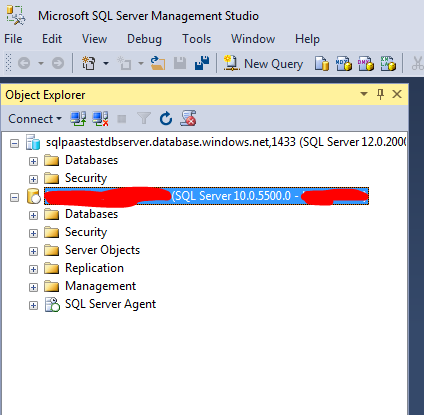Open the Tools menu
Viewport: 424px width, 415px height.
[x=196, y=39]
